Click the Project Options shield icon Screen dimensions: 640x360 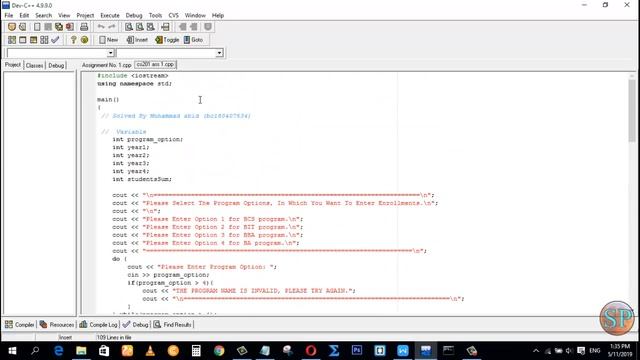pyautogui.click(x=208, y=27)
